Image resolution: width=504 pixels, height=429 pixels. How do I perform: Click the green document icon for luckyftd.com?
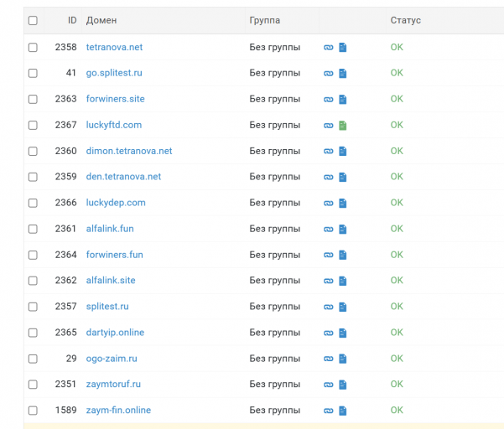coord(343,125)
